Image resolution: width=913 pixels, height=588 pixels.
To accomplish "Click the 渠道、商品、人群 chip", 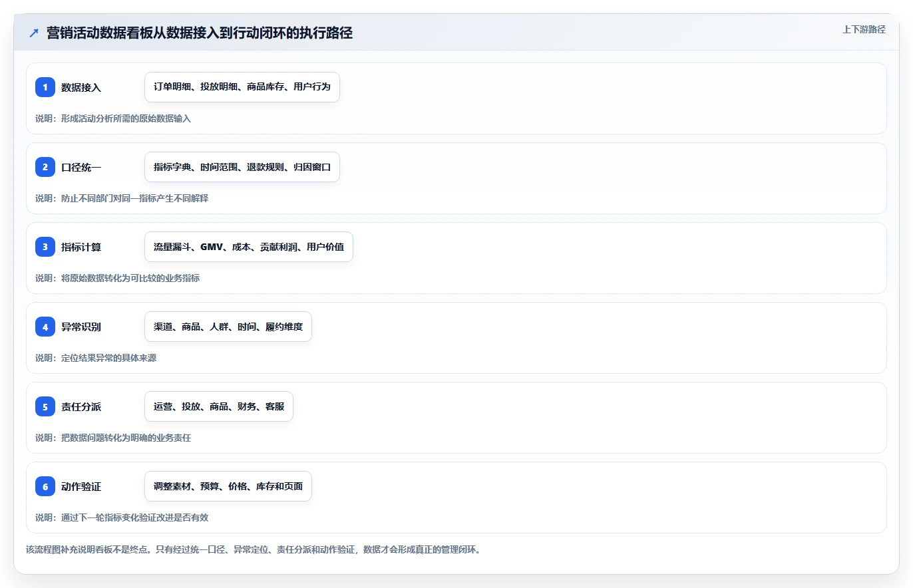I will (228, 327).
